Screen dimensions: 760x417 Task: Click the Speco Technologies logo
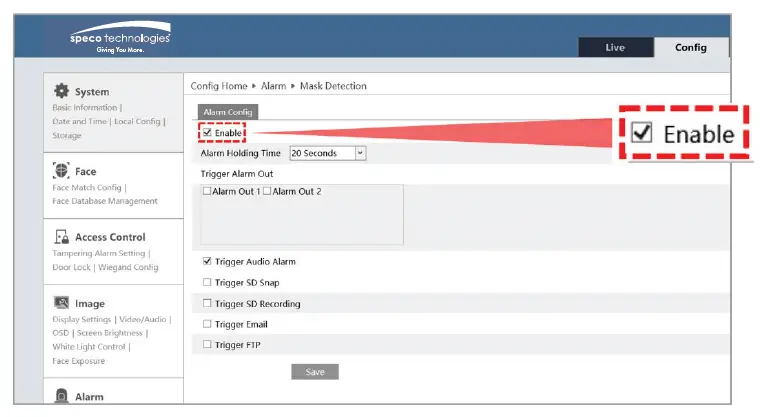(x=120, y=37)
